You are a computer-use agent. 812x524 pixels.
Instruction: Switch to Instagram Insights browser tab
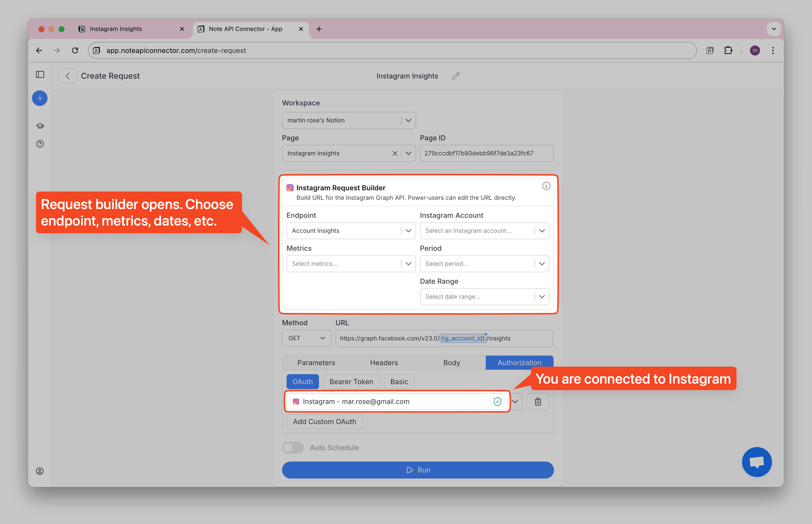point(131,29)
